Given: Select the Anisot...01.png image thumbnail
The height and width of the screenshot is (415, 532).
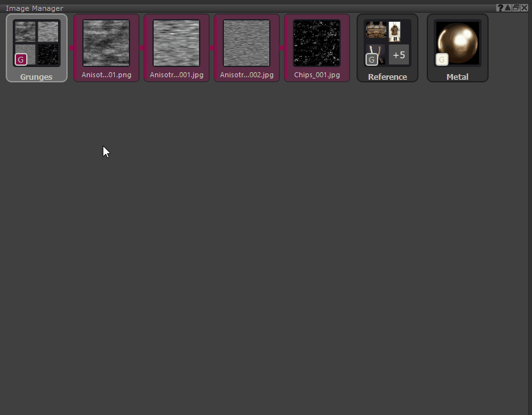Looking at the screenshot, I should [107, 43].
